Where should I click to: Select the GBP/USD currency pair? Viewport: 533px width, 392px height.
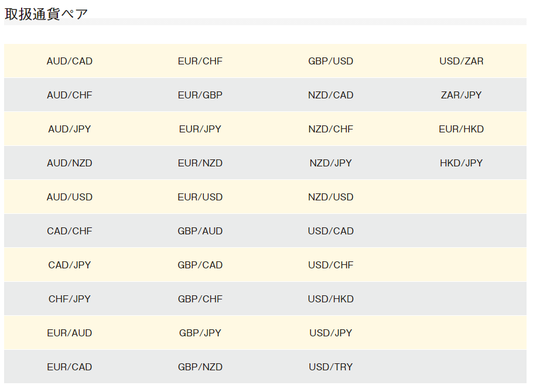click(330, 61)
